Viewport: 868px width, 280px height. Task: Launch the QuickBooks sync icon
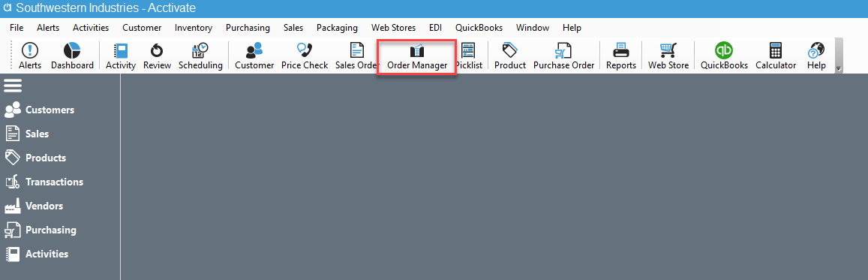(x=723, y=56)
